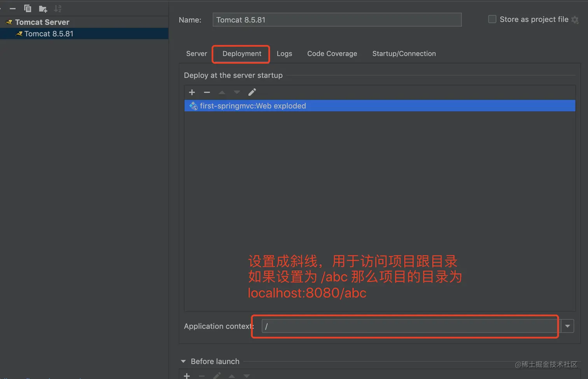This screenshot has width=588, height=379.
Task: Click the sort configurations icon
Action: point(58,9)
